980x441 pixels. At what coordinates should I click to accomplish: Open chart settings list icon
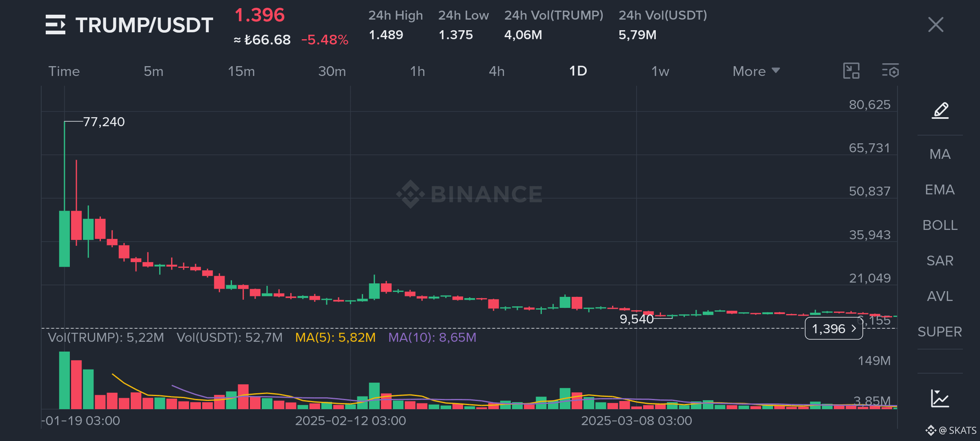pyautogui.click(x=890, y=71)
